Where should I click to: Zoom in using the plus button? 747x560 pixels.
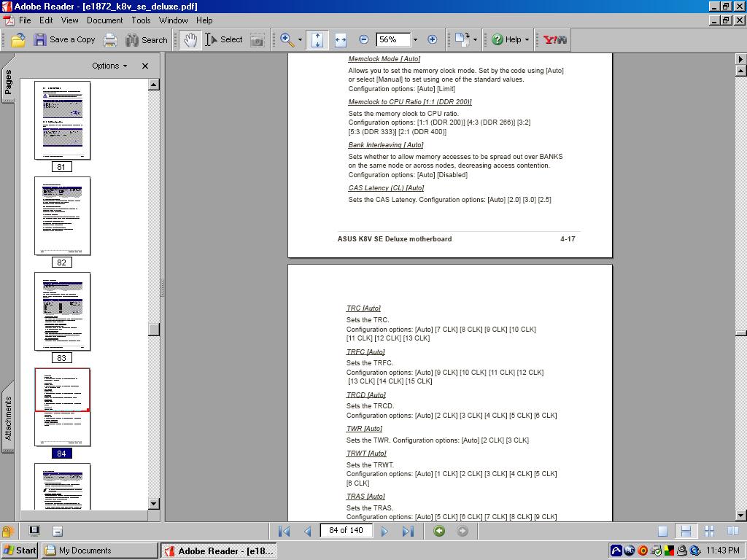(432, 40)
